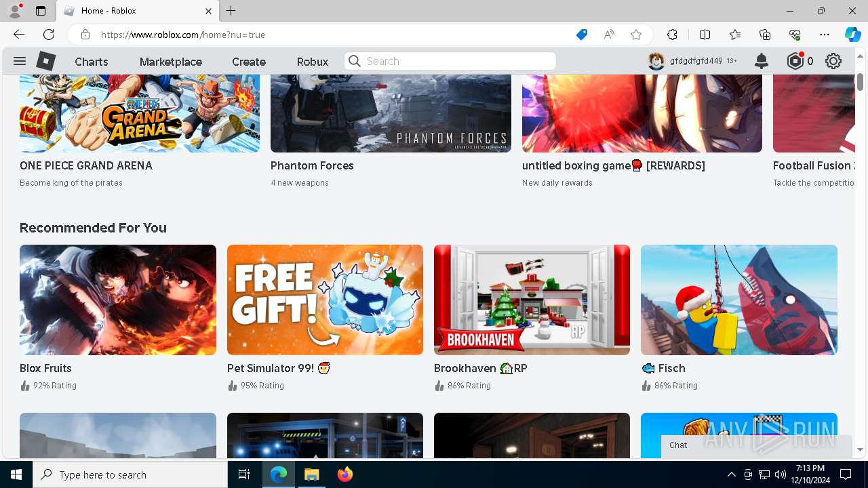Click the Recommended For You heading

point(93,228)
